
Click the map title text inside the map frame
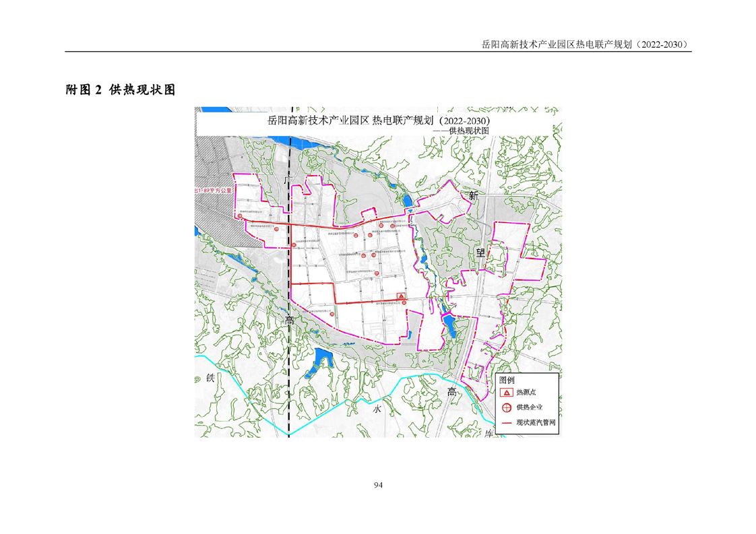[378, 121]
